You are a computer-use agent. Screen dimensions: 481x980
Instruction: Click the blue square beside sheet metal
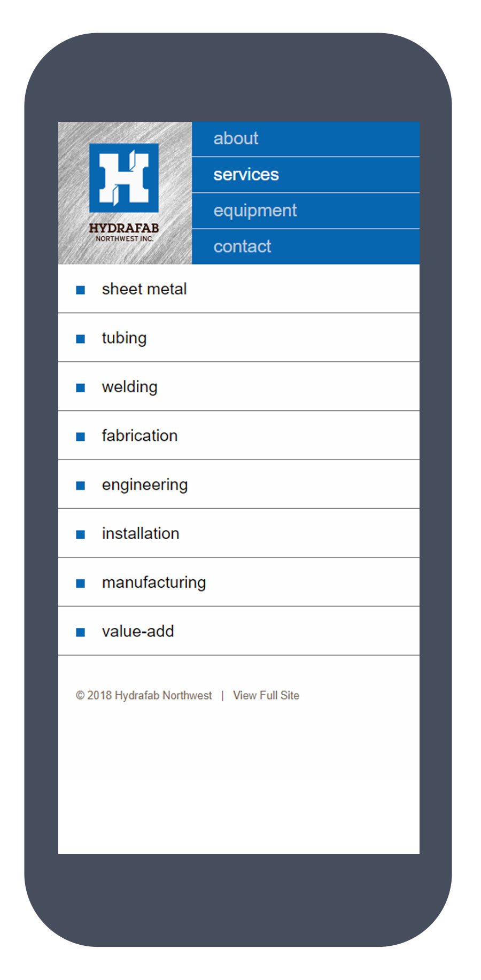pyautogui.click(x=81, y=290)
